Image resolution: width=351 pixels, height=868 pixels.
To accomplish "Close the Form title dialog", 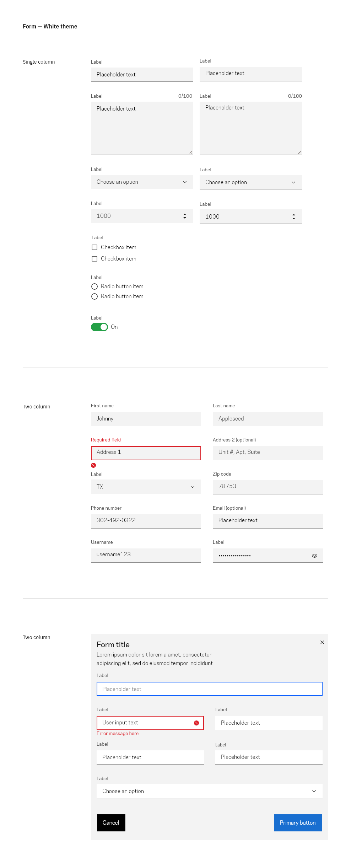I will [322, 642].
